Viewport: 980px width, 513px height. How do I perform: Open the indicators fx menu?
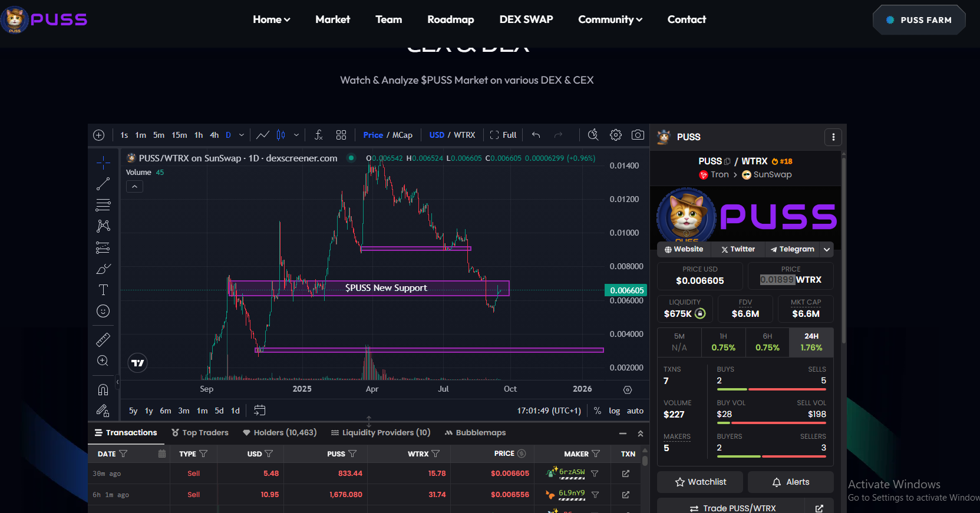coord(318,135)
